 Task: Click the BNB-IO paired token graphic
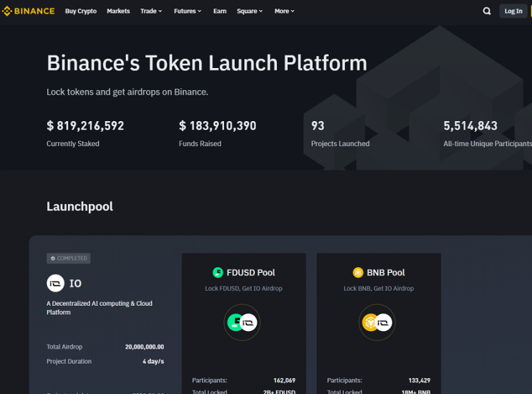[x=377, y=322]
